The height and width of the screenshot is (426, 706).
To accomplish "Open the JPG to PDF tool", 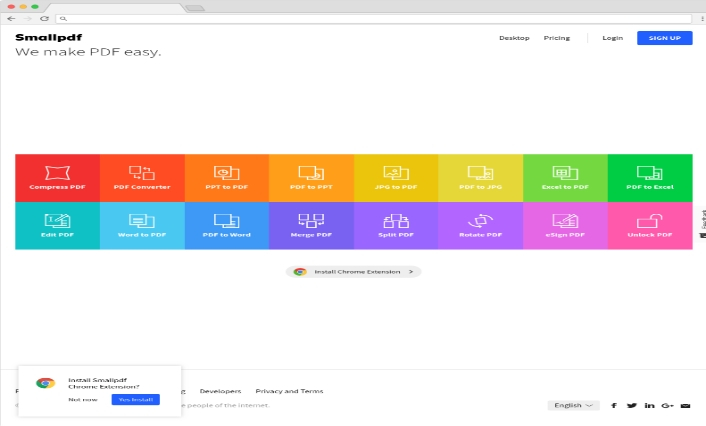I will pos(396,178).
